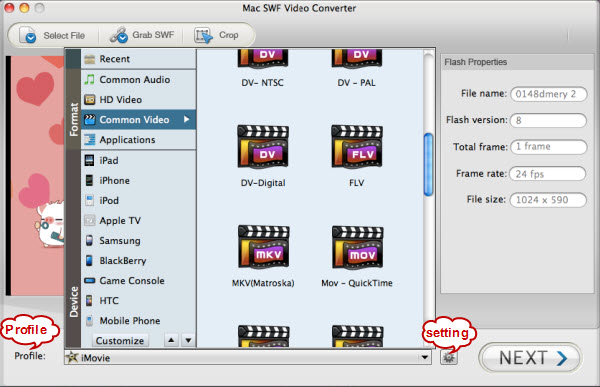
Task: Click the up arrow beside Customize
Action: 171,340
